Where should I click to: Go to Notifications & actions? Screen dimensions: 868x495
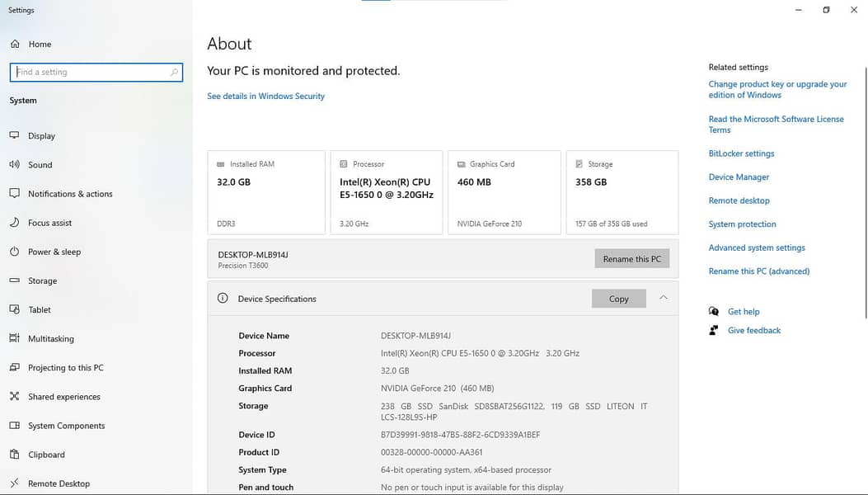(x=96, y=193)
